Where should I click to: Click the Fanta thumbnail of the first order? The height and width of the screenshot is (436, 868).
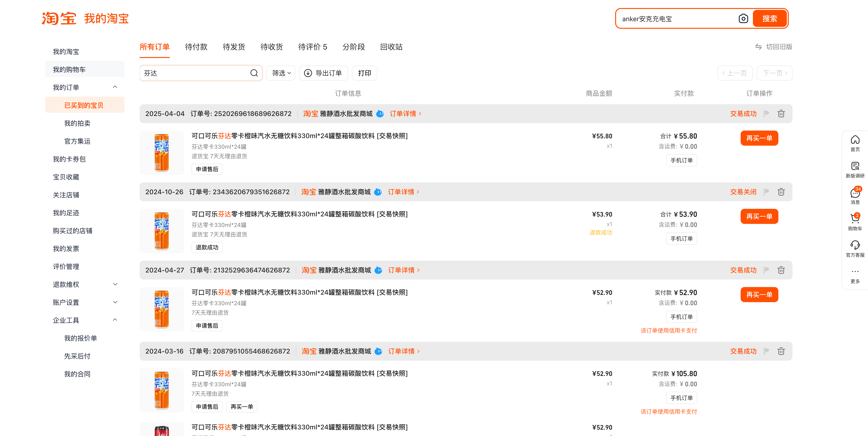(x=162, y=152)
